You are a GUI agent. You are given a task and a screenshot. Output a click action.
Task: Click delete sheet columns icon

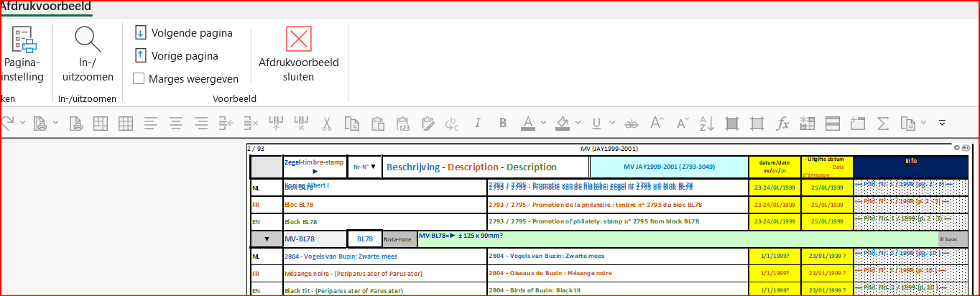(x=302, y=124)
